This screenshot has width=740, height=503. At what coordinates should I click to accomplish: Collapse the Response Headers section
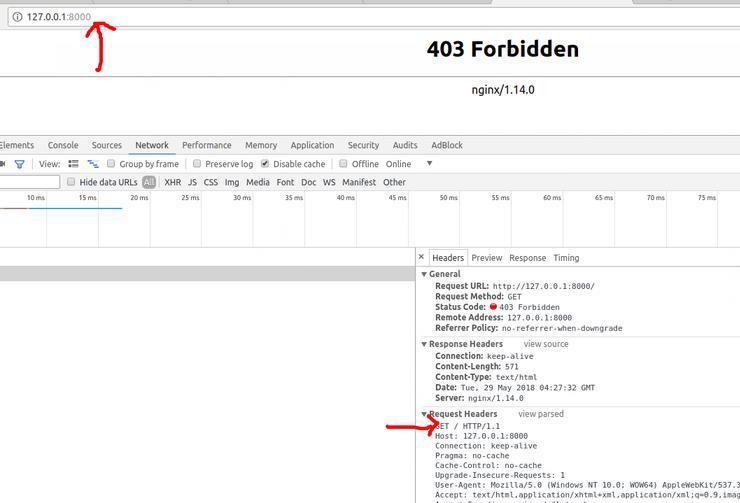[x=424, y=344]
